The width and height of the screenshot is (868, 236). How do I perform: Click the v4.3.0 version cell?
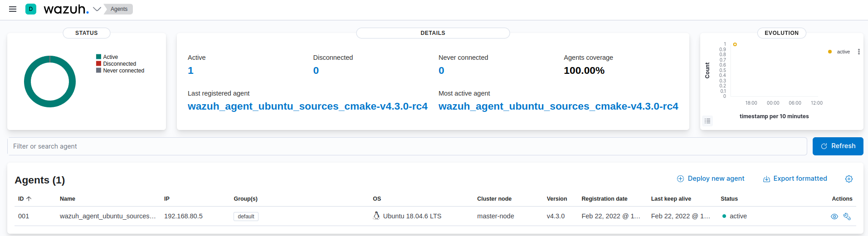556,216
